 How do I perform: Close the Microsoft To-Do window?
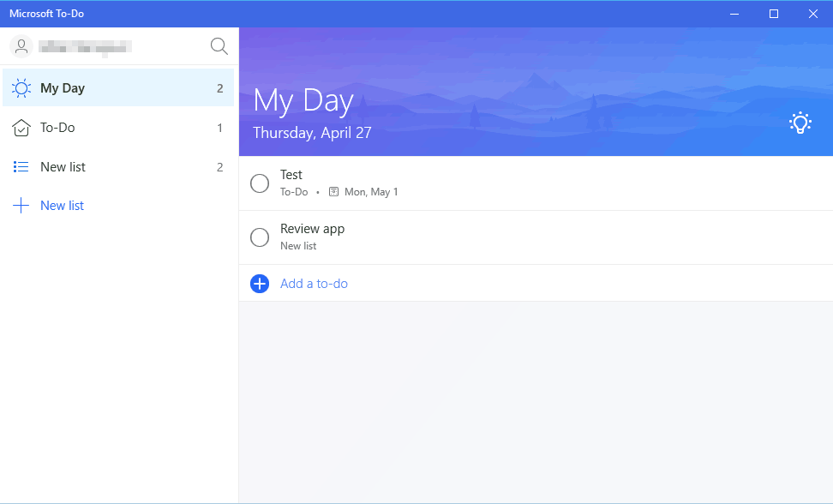[812, 14]
